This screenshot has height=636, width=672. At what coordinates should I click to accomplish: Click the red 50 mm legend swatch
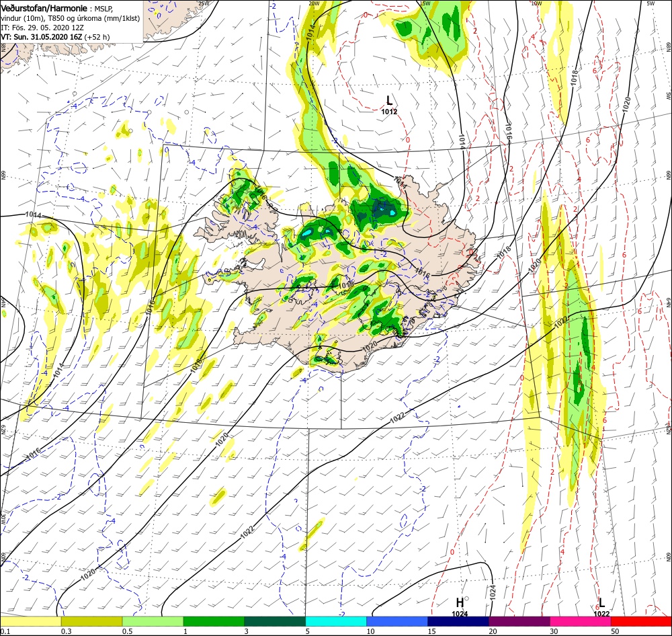coord(641,621)
